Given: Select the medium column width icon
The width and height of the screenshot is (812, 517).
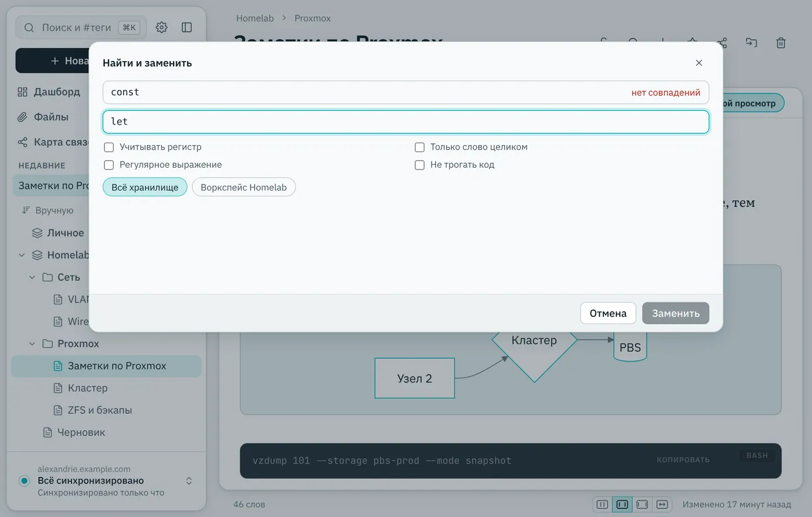Looking at the screenshot, I should click(622, 504).
